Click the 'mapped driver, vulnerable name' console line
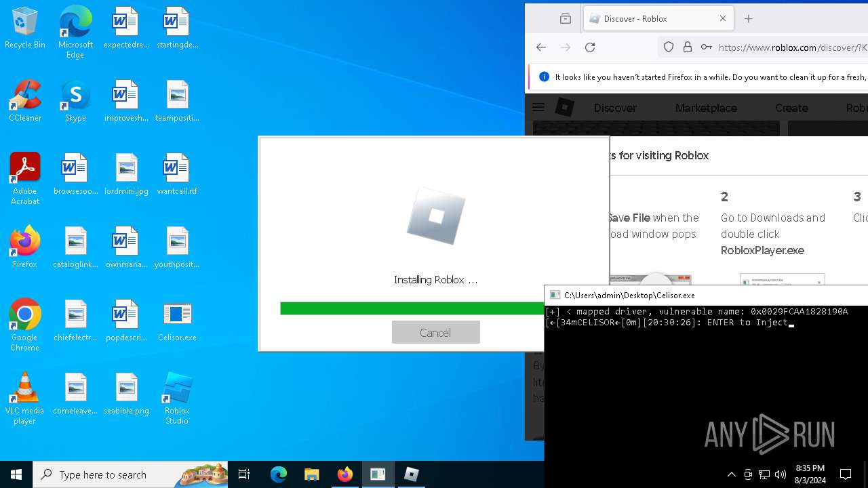This screenshot has width=868, height=488. click(696, 312)
